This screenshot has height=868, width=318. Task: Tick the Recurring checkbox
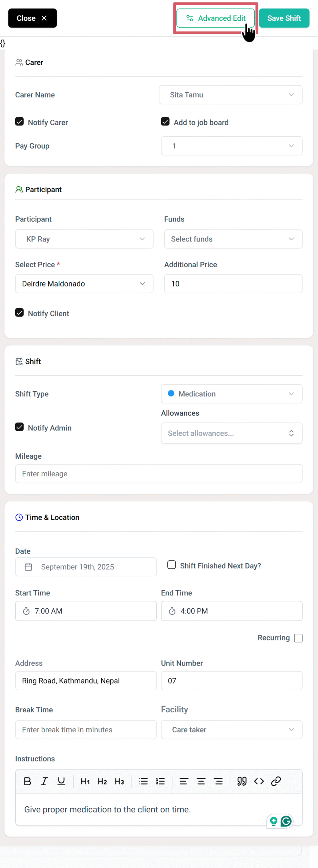point(298,638)
